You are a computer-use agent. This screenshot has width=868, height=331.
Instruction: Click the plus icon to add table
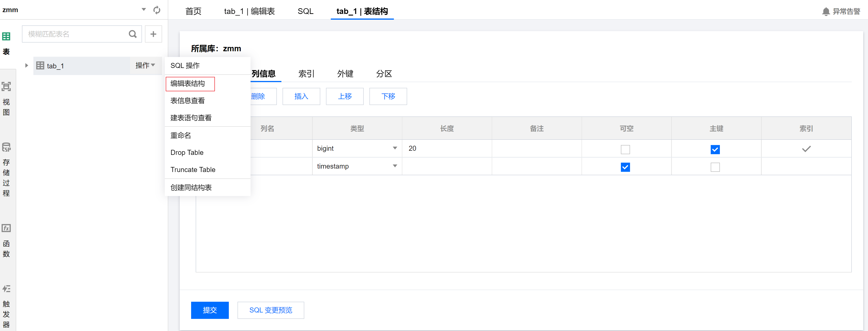coord(153,34)
